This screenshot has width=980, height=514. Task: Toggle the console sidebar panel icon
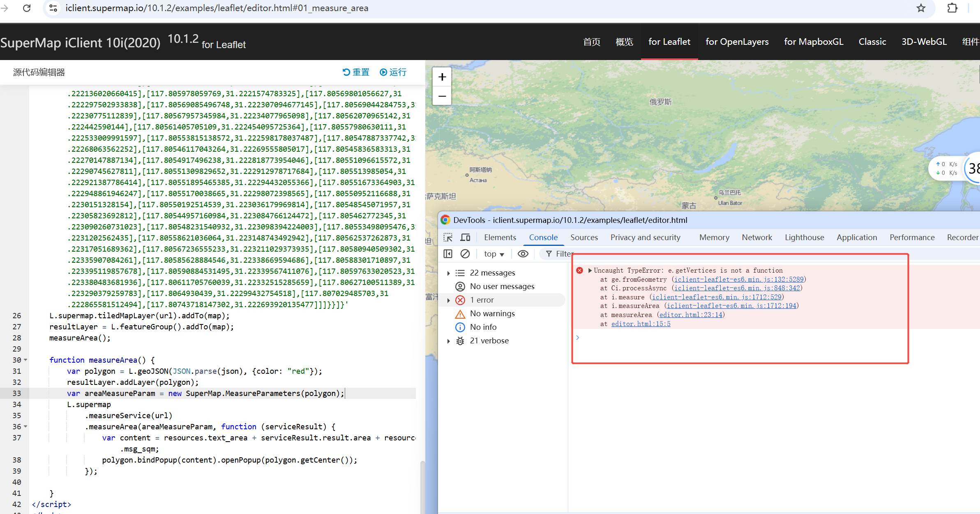tap(448, 254)
